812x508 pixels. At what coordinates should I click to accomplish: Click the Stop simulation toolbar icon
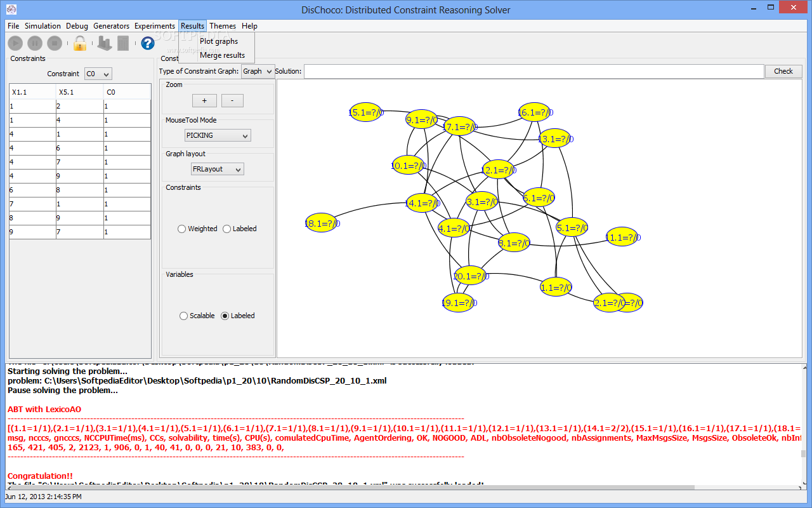(55, 43)
